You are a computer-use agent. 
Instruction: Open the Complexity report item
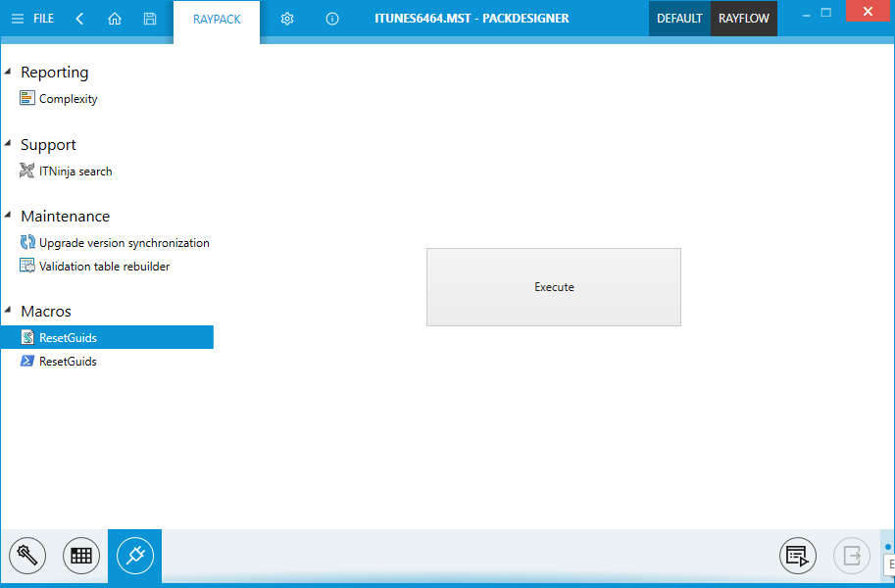[x=68, y=99]
